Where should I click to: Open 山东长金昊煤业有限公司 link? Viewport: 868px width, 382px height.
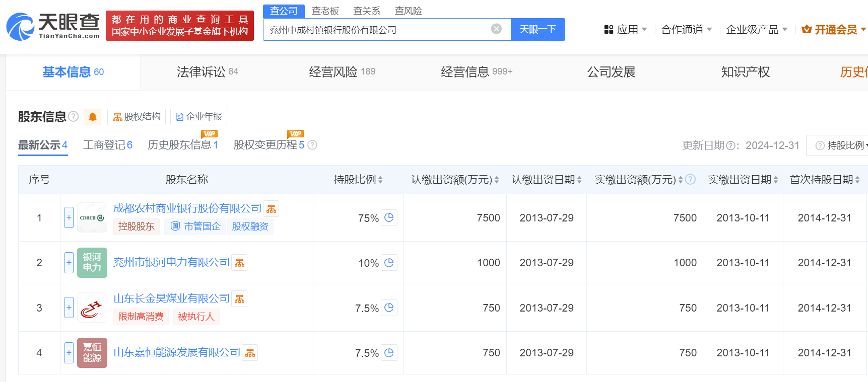coord(171,298)
